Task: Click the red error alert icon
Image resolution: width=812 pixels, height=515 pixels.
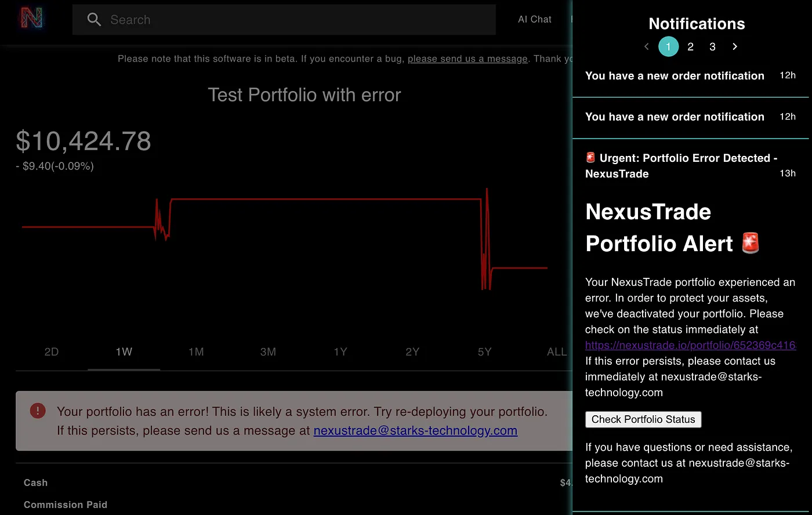Action: [x=38, y=411]
